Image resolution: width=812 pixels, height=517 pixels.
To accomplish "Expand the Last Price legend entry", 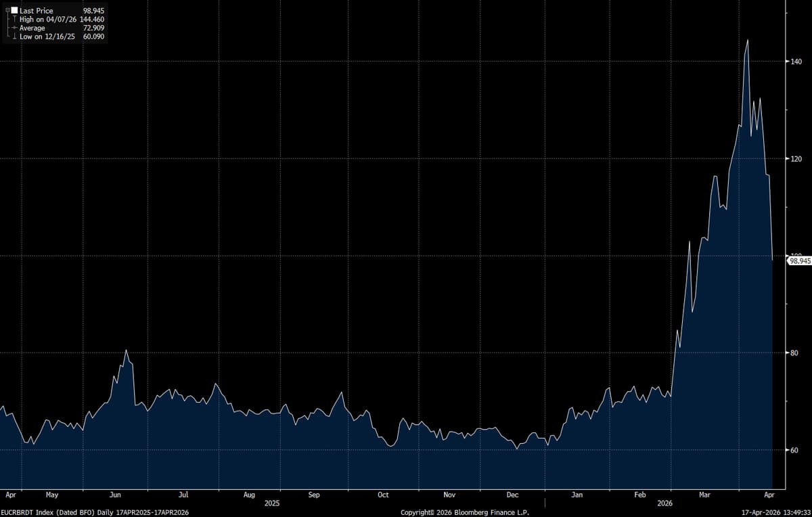I will pos(7,10).
